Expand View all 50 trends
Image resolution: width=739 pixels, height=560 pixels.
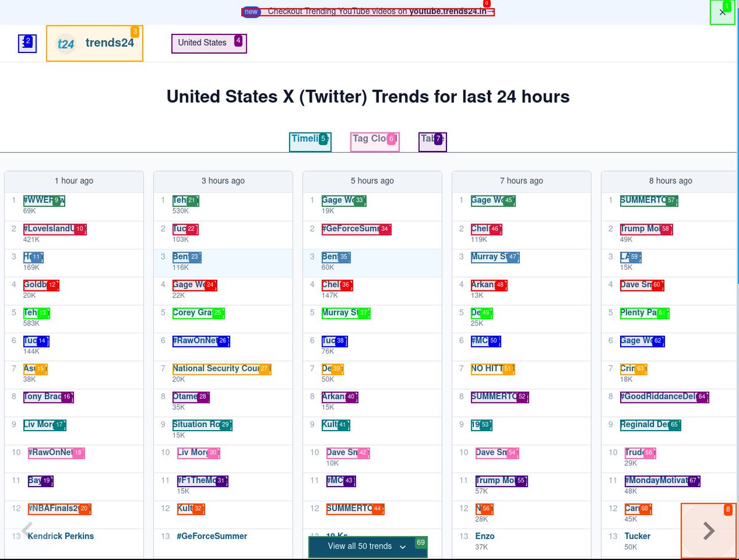tap(368, 546)
